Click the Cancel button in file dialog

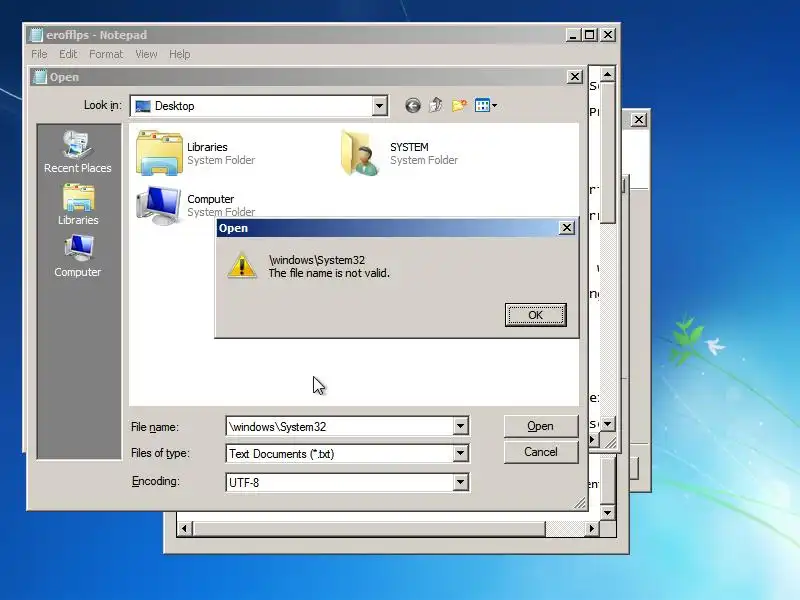pyautogui.click(x=540, y=452)
